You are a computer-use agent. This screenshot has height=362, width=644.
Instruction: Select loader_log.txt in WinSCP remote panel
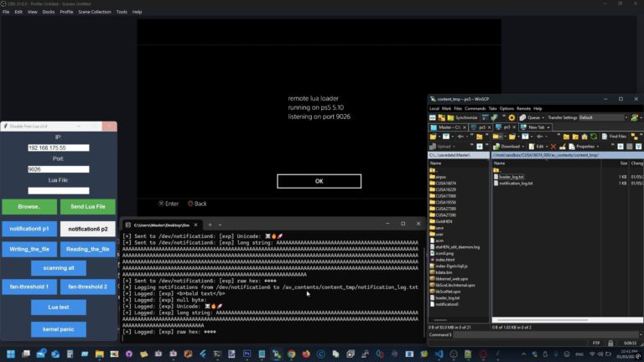[x=512, y=177]
